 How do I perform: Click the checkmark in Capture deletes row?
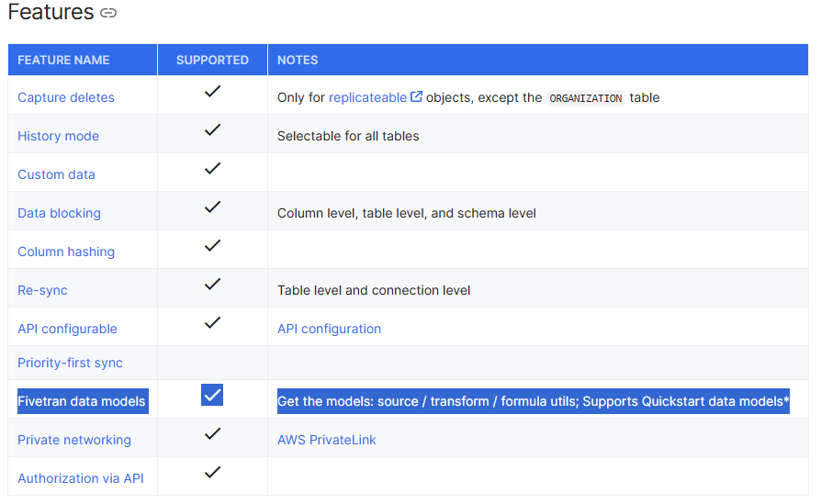(212, 92)
